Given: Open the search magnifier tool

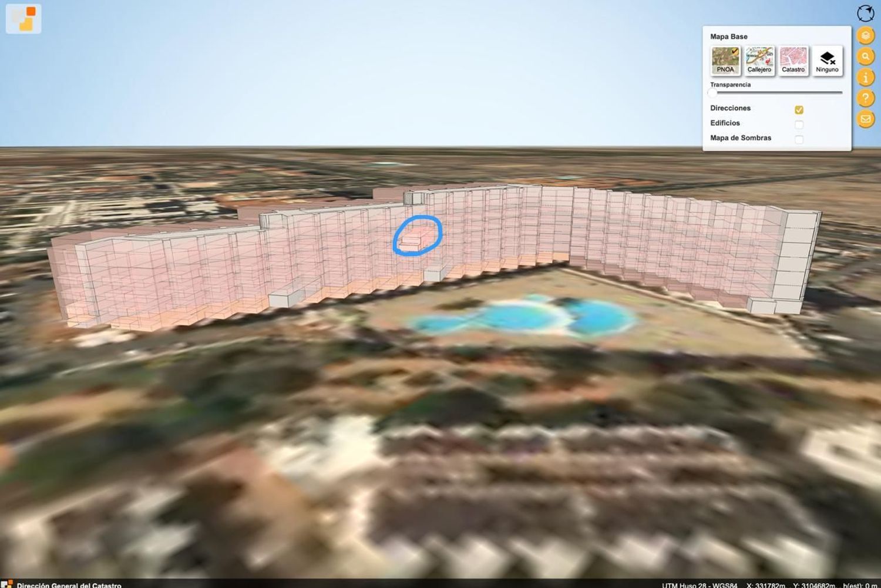Looking at the screenshot, I should [x=865, y=56].
